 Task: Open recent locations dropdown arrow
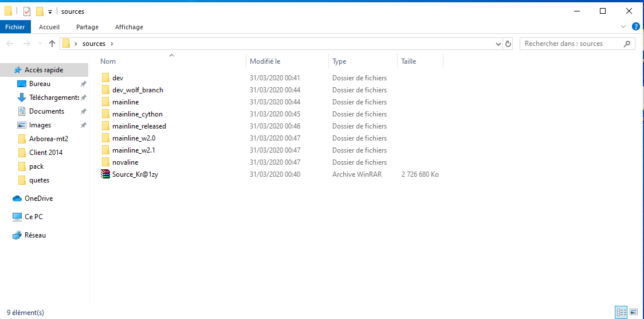(40, 44)
